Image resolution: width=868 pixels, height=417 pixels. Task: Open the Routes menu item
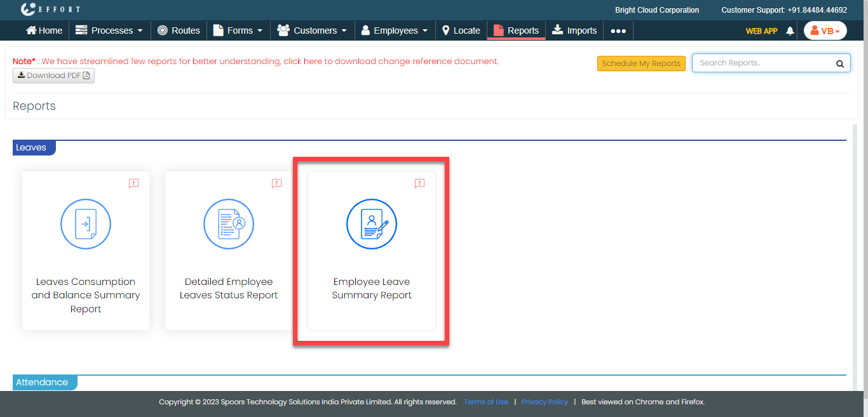179,30
